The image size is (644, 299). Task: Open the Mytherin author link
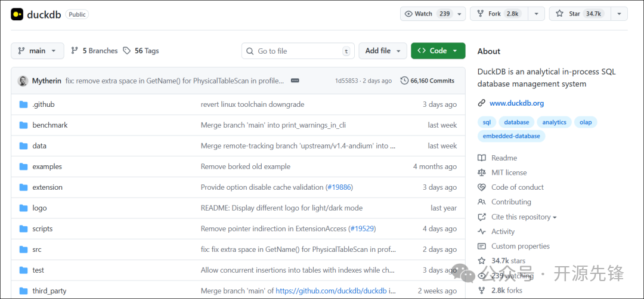coord(47,81)
